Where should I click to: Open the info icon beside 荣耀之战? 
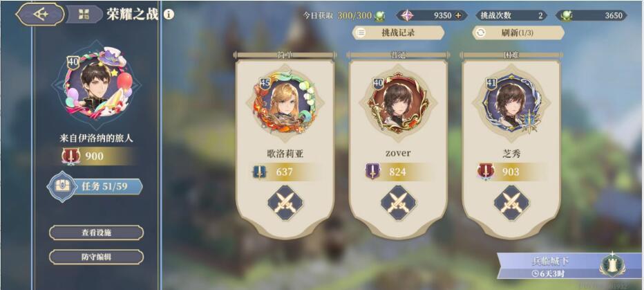pos(169,15)
